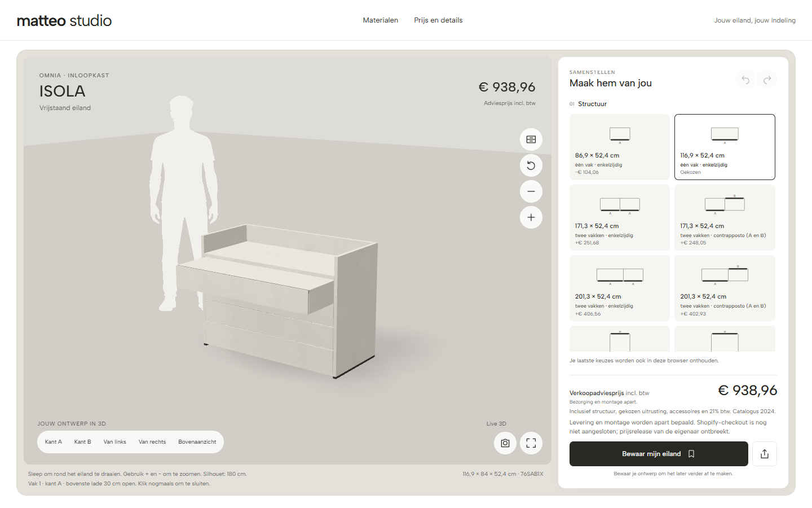Image resolution: width=812 pixels, height=508 pixels.
Task: Switch to Kant B view
Action: click(82, 442)
